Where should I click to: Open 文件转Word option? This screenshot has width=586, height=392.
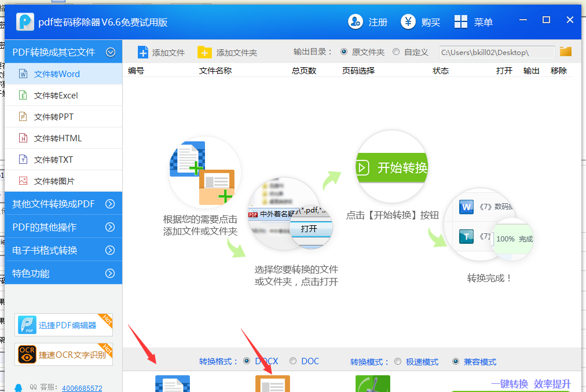[64, 74]
